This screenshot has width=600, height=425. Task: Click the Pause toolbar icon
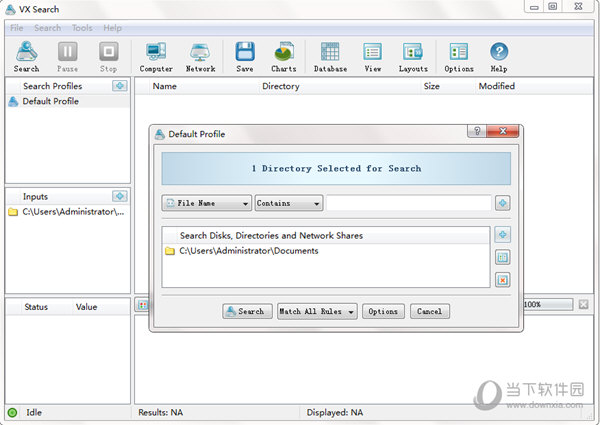pos(67,57)
